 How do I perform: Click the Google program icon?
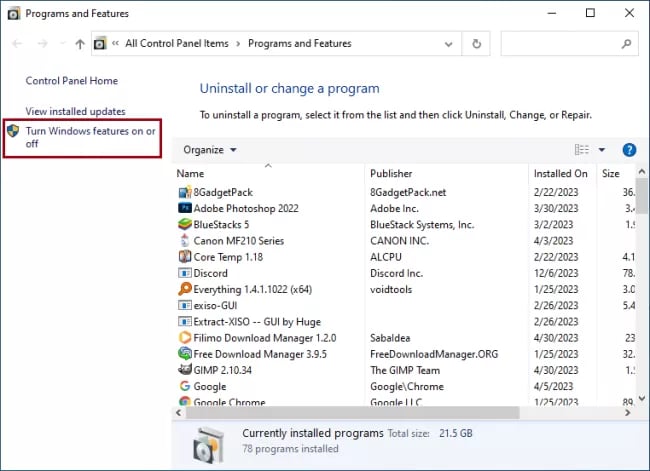pos(185,386)
